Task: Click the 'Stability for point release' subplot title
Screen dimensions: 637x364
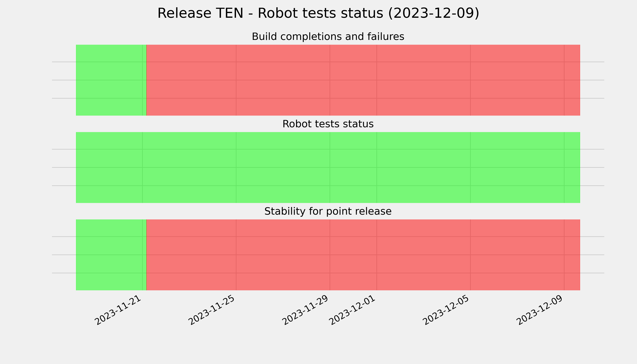Action: 328,212
